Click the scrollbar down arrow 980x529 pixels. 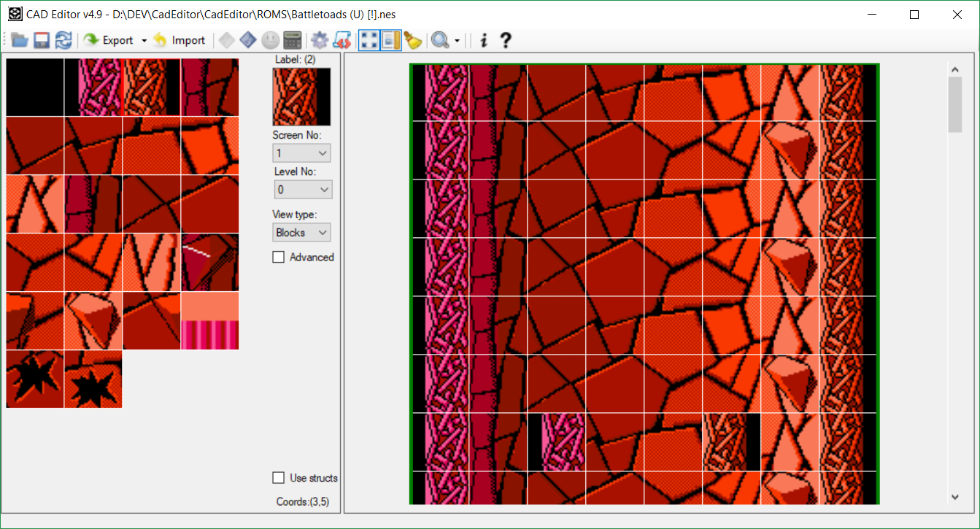pos(955,497)
